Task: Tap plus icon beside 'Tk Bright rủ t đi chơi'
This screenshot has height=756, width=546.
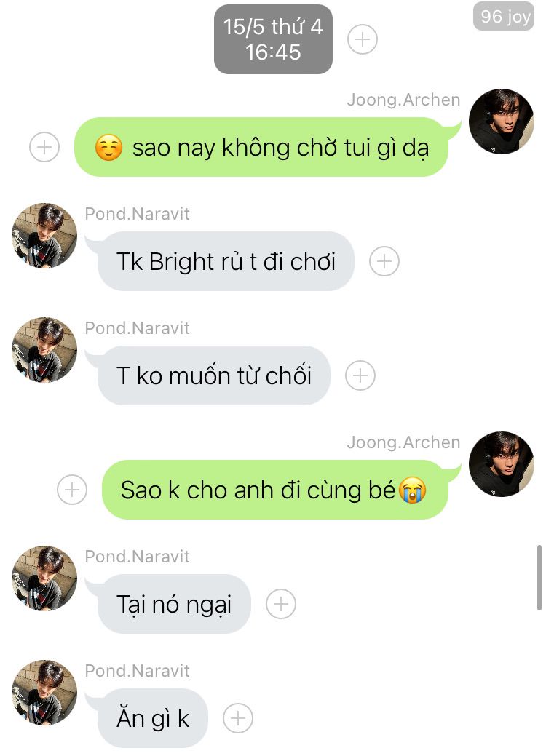Action: pos(384,261)
